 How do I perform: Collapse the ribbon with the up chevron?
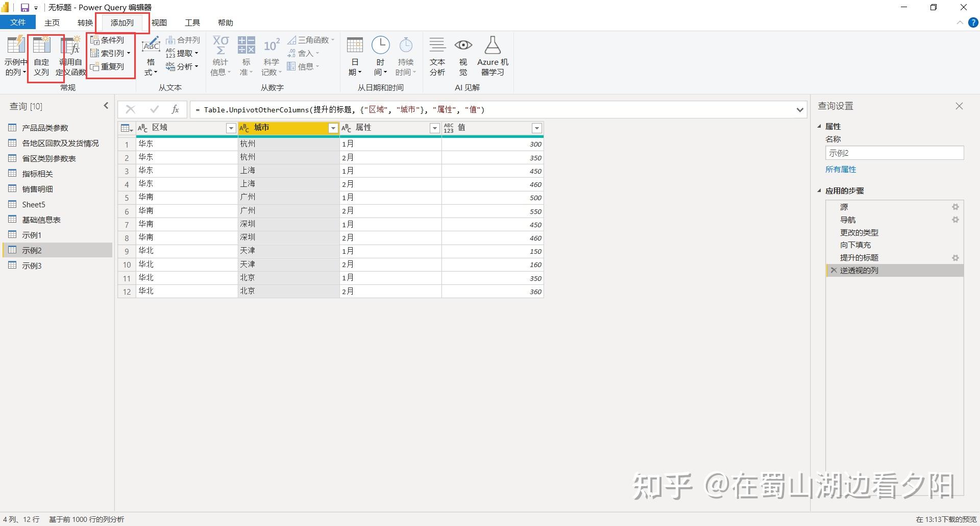(x=960, y=22)
